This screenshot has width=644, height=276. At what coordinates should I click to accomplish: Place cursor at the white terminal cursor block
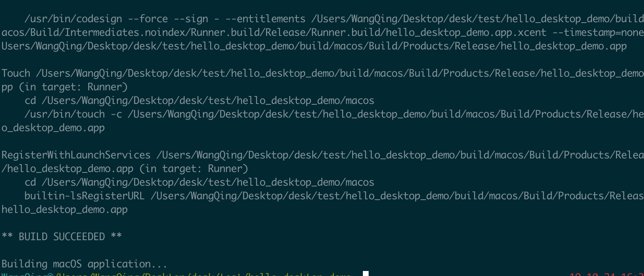click(365, 274)
